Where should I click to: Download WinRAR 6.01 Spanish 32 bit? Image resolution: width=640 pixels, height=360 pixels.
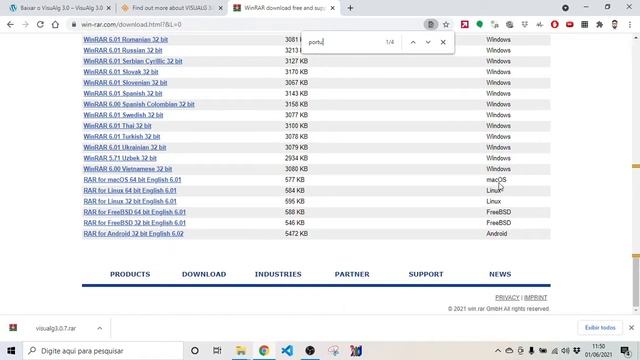[123, 93]
